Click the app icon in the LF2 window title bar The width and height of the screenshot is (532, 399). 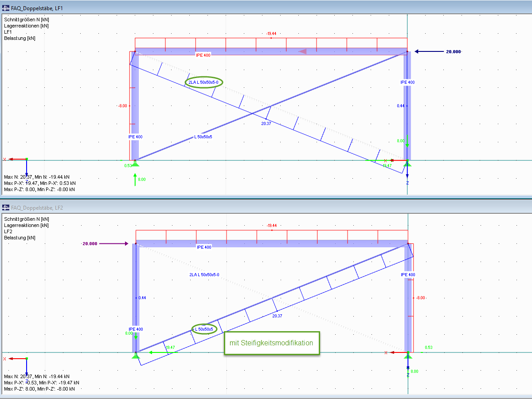pos(6,207)
